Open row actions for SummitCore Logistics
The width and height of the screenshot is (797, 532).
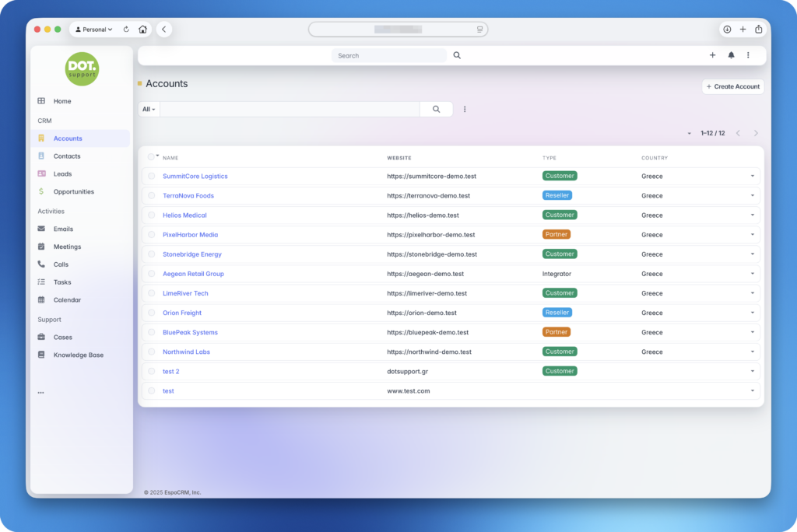click(x=753, y=176)
